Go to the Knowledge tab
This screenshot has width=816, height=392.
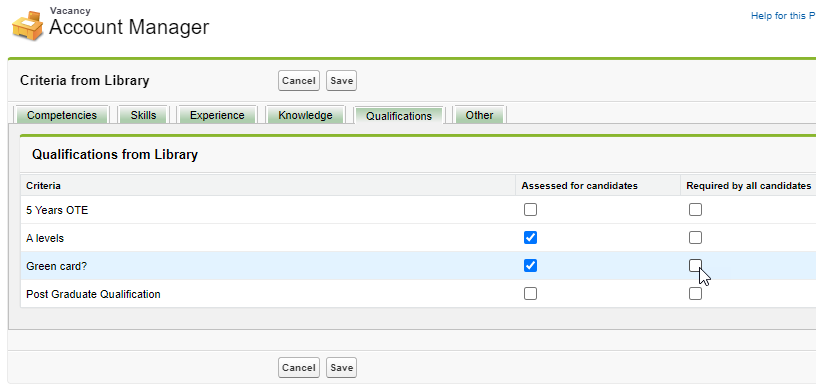[x=305, y=115]
